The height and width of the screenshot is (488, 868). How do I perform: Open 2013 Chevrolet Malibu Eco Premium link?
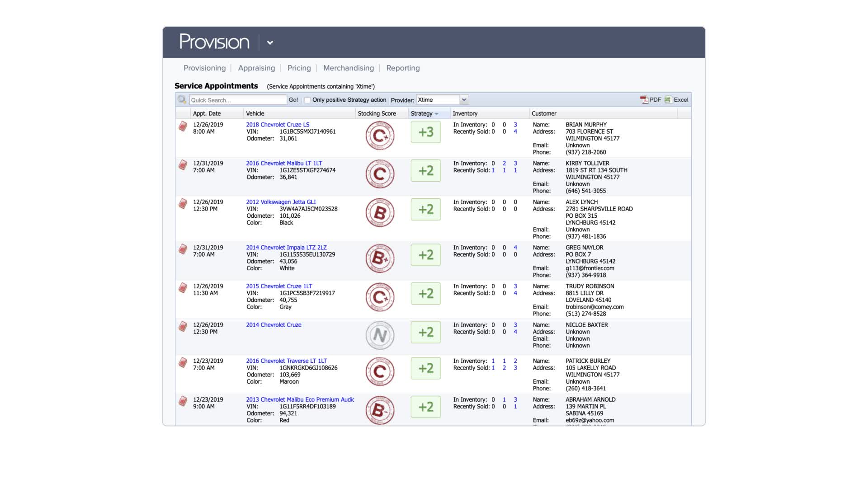(x=300, y=399)
